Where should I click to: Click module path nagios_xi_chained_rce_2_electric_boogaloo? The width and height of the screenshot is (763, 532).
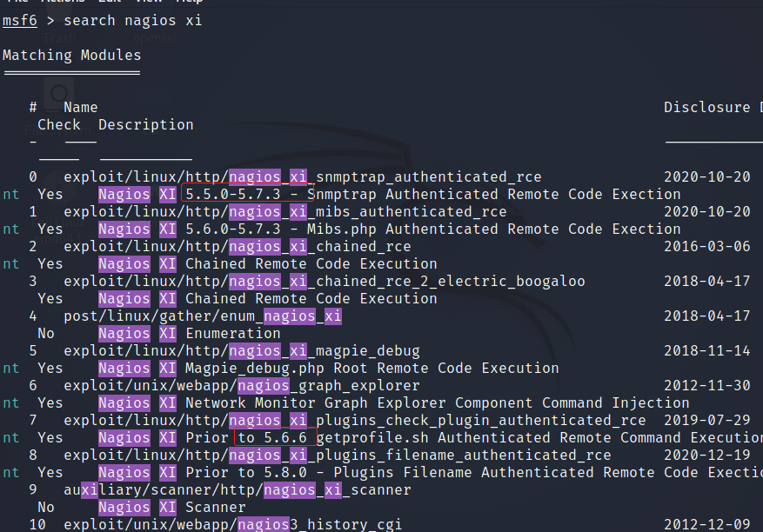(325, 281)
